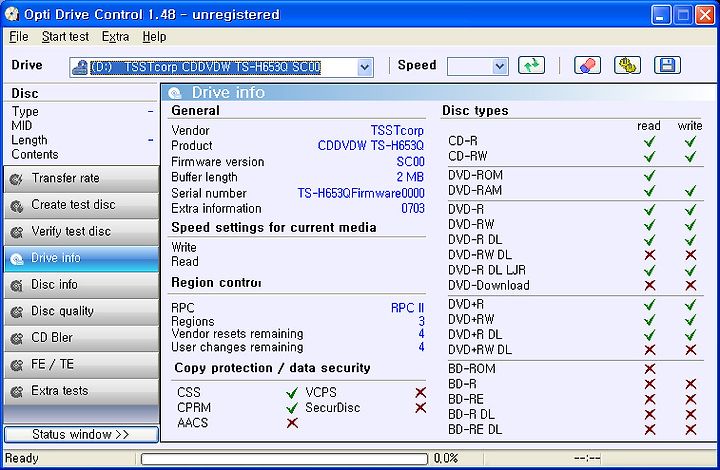720x470 pixels.
Task: Click the BD-ROM read red cross
Action: point(650,369)
